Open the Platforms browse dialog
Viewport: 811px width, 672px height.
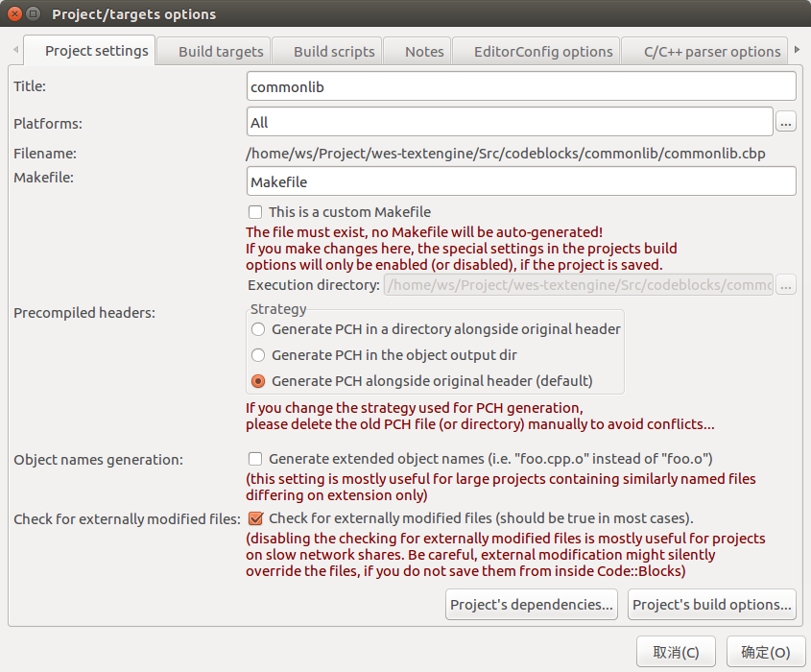tap(786, 121)
